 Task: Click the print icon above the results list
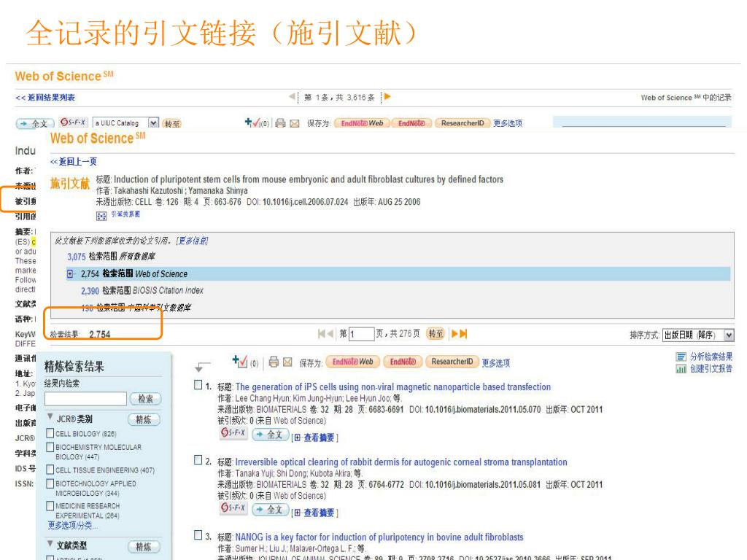tap(274, 362)
